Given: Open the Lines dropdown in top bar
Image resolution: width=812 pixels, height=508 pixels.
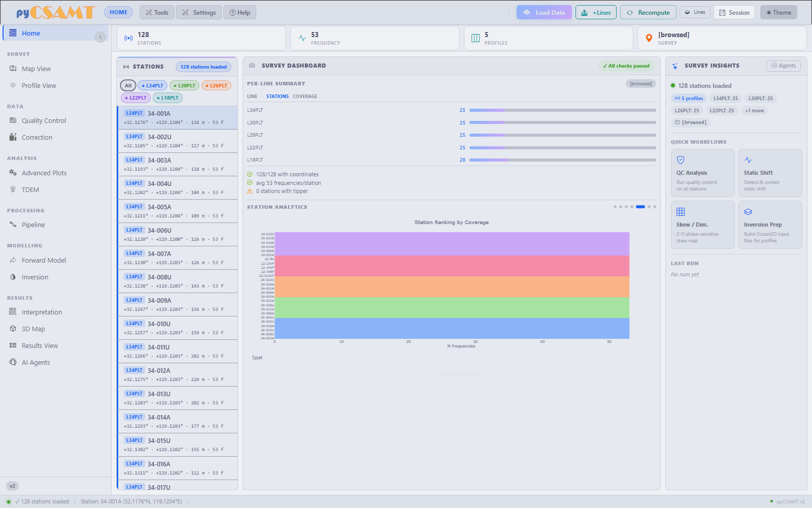Looking at the screenshot, I should [x=695, y=12].
